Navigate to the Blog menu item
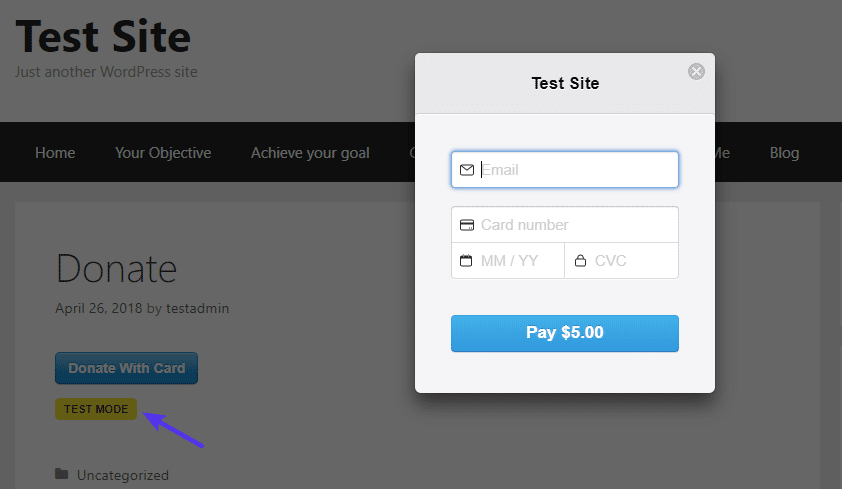This screenshot has width=842, height=489. [x=784, y=153]
